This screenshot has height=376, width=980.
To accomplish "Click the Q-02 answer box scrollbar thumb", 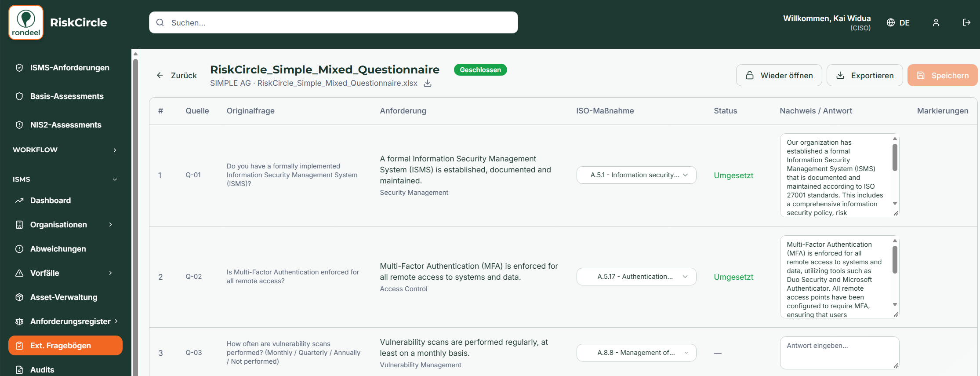I will coord(895,259).
